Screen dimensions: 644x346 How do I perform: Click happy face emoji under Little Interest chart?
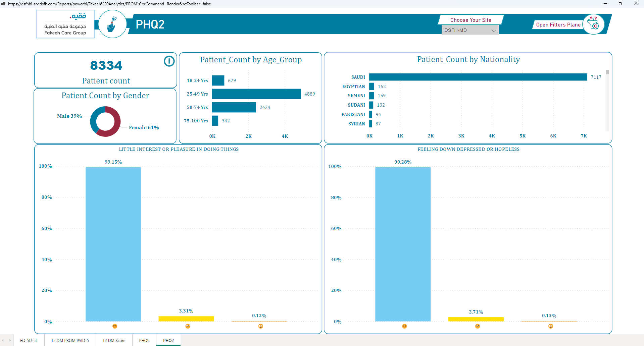[115, 326]
